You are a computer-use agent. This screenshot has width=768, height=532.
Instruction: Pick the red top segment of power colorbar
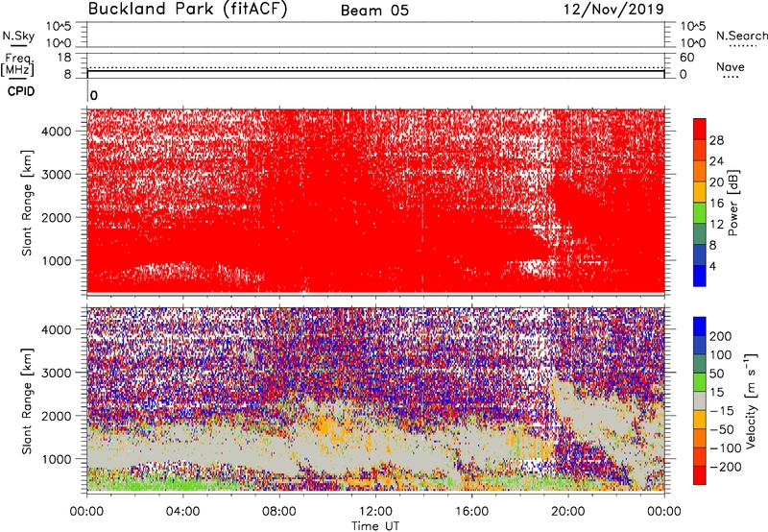coord(700,129)
